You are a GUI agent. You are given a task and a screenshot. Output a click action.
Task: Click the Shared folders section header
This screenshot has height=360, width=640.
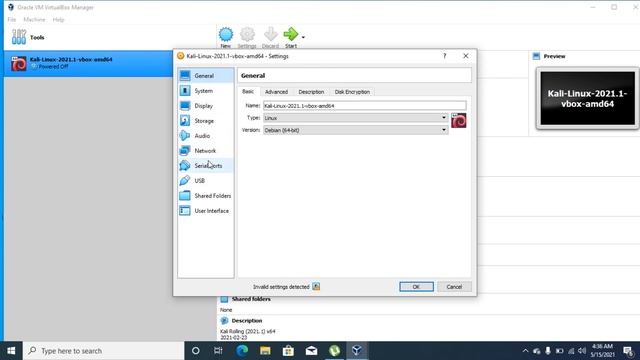[251, 299]
